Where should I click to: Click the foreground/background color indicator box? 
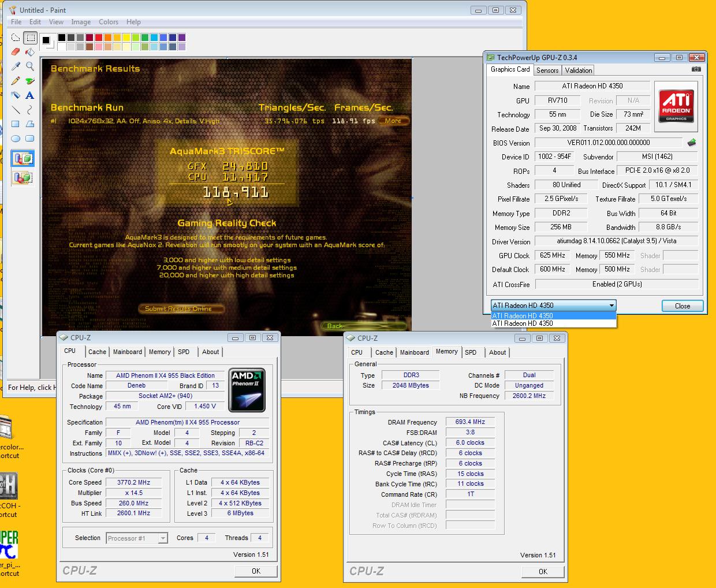47,42
